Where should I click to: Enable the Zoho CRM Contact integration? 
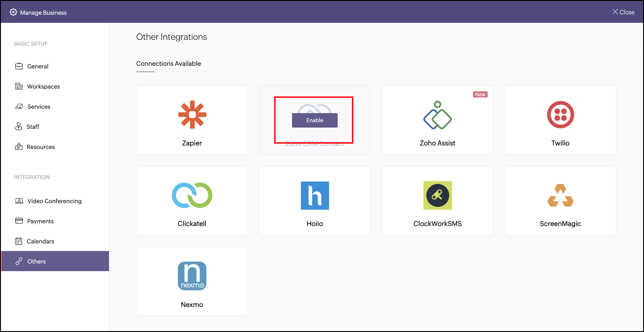pos(315,120)
